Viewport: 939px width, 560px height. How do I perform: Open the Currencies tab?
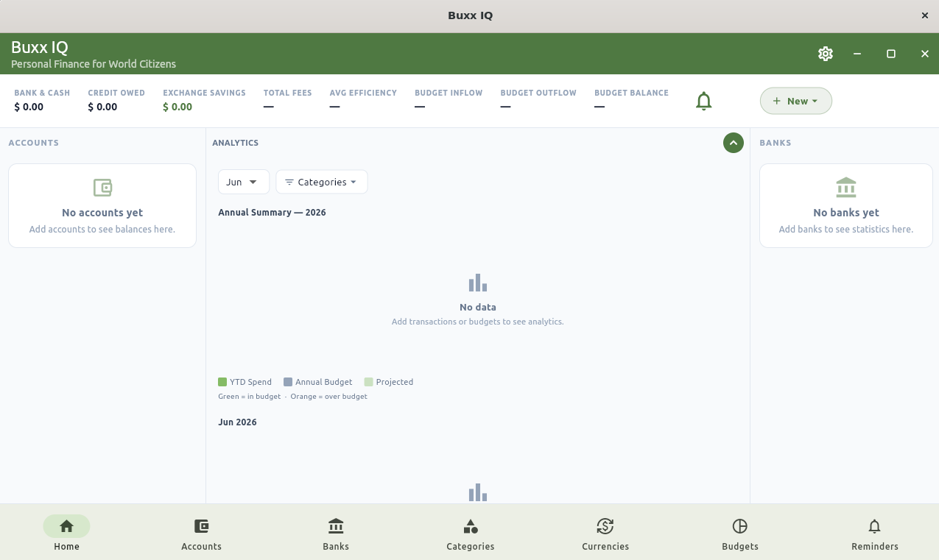[605, 534]
